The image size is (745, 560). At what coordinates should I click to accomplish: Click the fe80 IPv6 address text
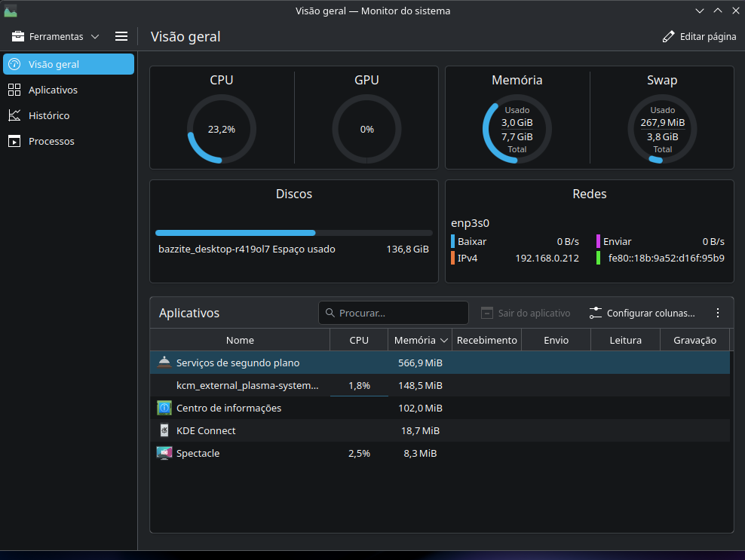pyautogui.click(x=666, y=259)
